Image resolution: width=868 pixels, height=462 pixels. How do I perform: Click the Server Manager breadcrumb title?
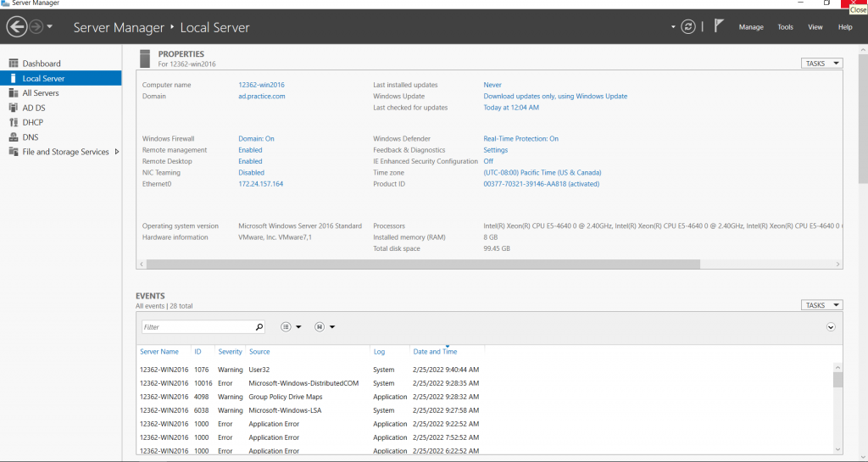coord(119,28)
